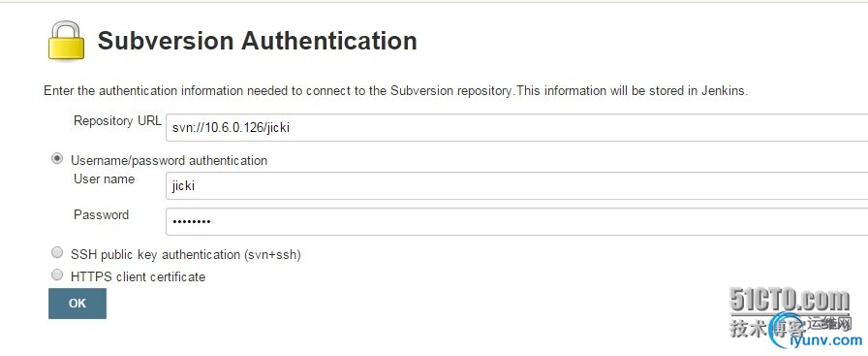Focus the User name field containing jicki
The width and height of the screenshot is (868, 356).
516,186
